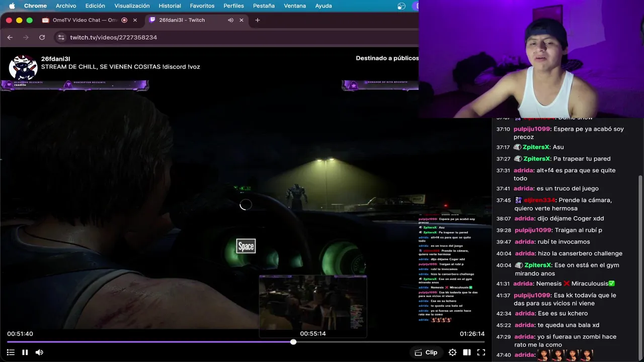This screenshot has width=644, height=362.
Task: Open the Favoritos menu
Action: click(x=202, y=6)
